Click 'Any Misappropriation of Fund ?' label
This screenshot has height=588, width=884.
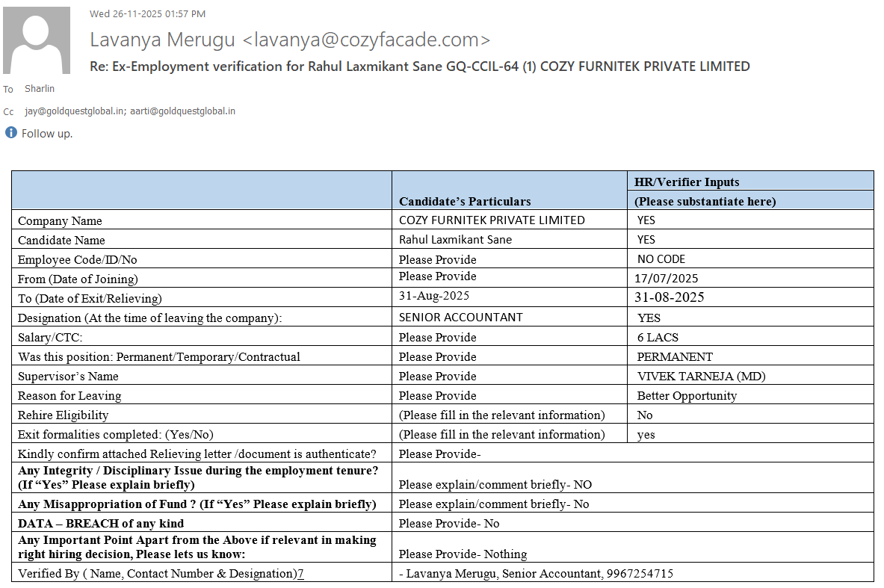click(197, 504)
